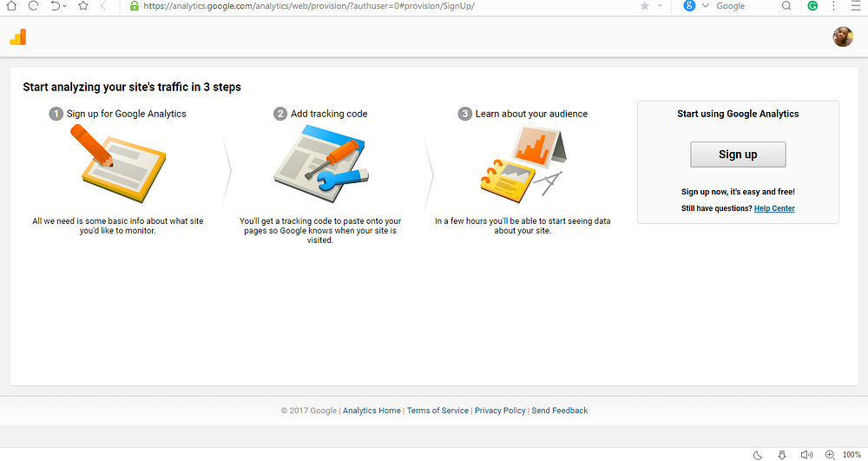Viewport: 868px width, 461px height.
Task: Open the Privacy Policy link
Action: coord(500,411)
